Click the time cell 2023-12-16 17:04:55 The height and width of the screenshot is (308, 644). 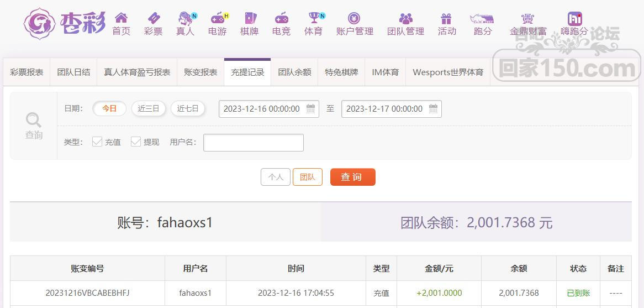pos(296,293)
